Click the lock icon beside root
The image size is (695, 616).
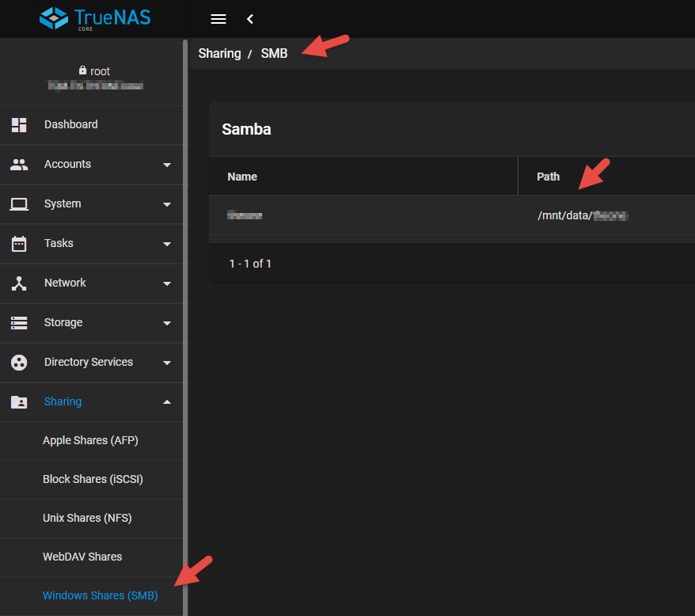coord(82,70)
